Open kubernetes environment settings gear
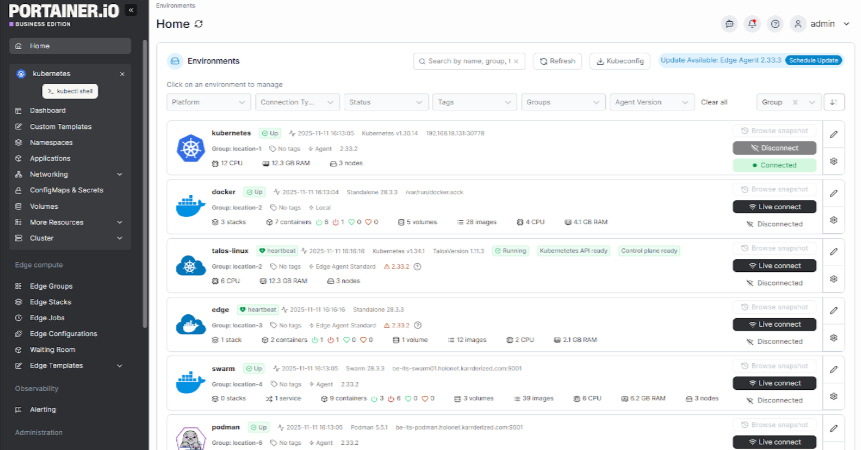The height and width of the screenshot is (450, 861). coord(834,161)
